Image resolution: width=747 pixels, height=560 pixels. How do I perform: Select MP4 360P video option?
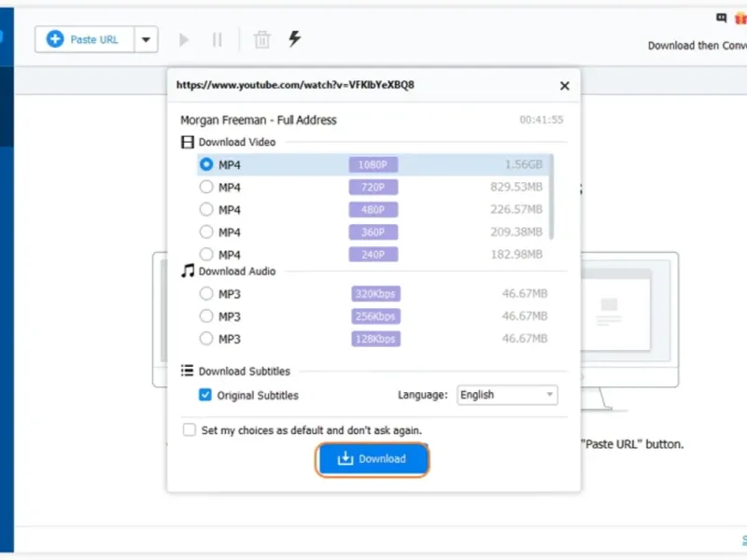click(x=206, y=231)
